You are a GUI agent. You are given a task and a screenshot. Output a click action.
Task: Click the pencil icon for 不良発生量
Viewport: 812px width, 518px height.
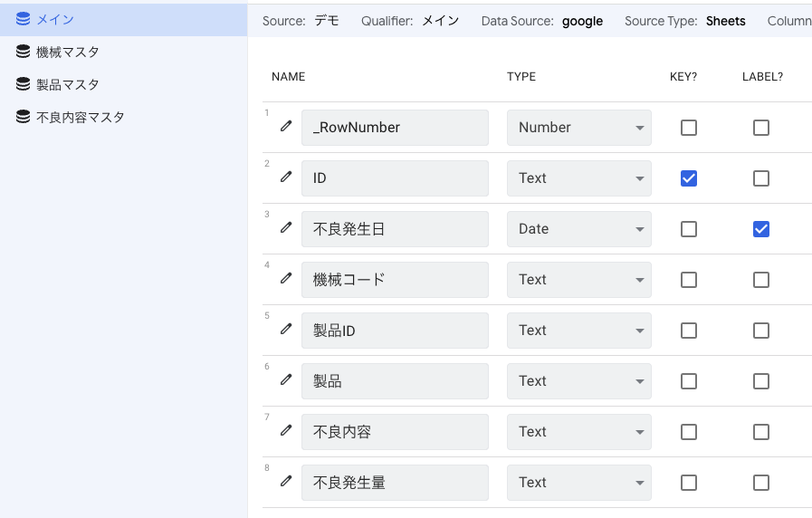(286, 482)
